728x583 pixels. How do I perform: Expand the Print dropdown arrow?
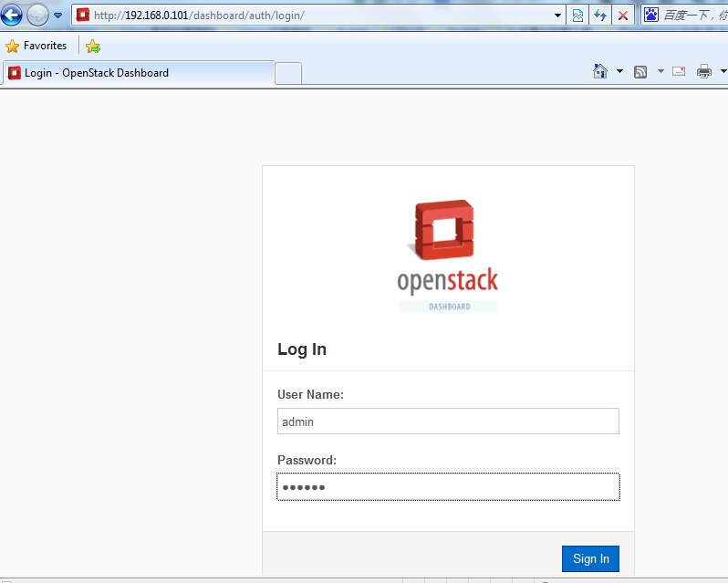click(723, 71)
